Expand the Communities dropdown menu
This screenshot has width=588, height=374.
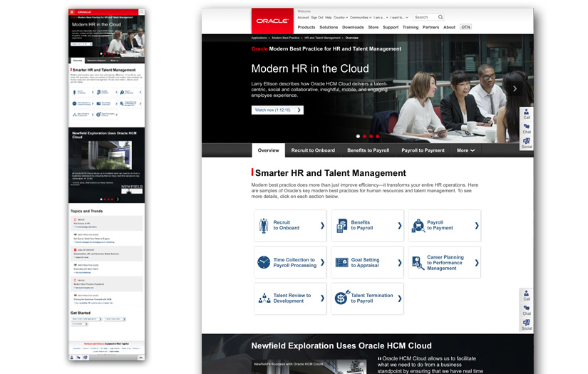(361, 17)
